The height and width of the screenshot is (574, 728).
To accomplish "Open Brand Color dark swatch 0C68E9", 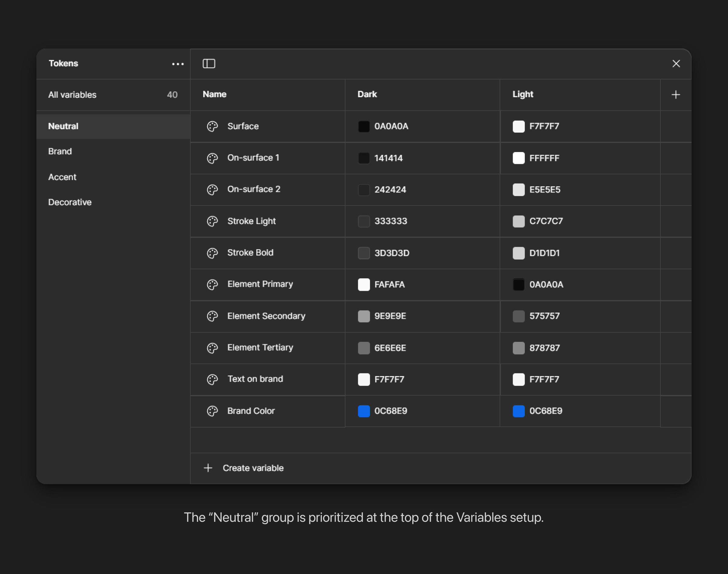I will 364,411.
